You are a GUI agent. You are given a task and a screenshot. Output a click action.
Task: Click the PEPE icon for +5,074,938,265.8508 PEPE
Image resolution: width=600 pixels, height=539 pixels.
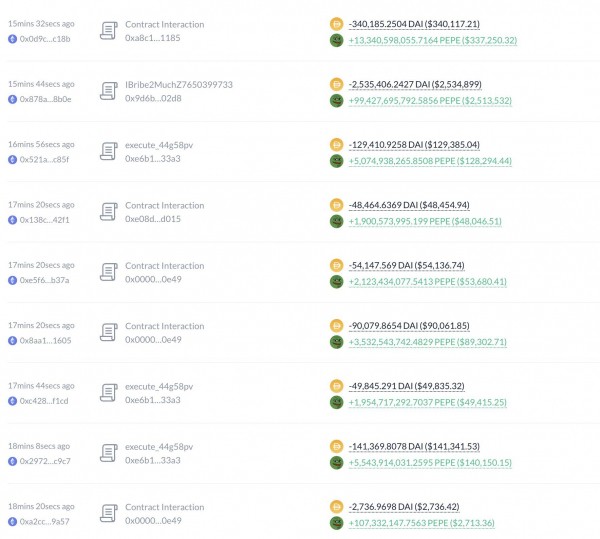coord(337,161)
